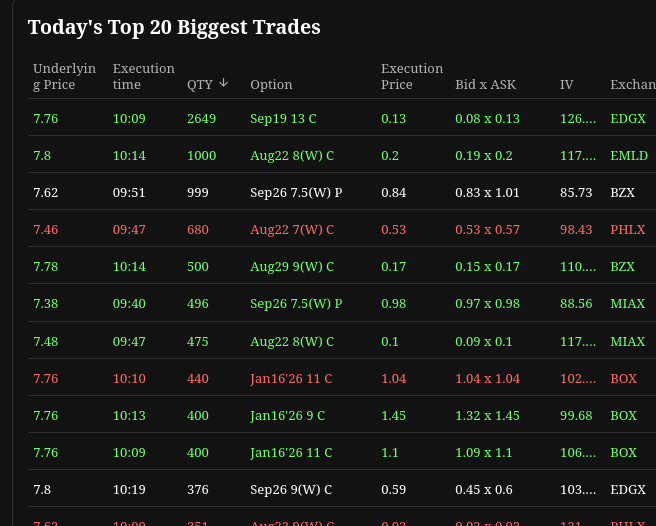The width and height of the screenshot is (656, 526).
Task: Click the EDGX exchange cell at 10:09
Action: pos(628,119)
